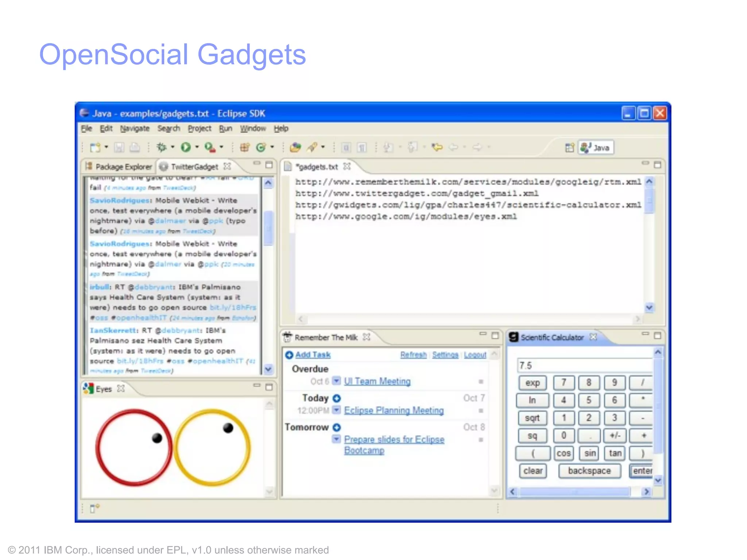
Task: Open dropdown beside Eclipse Planning Meeting task
Action: [337, 410]
